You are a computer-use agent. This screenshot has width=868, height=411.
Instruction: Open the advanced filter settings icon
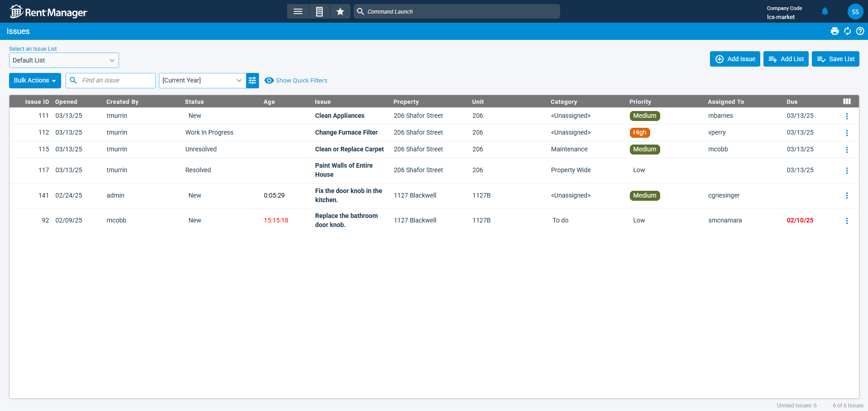(252, 80)
